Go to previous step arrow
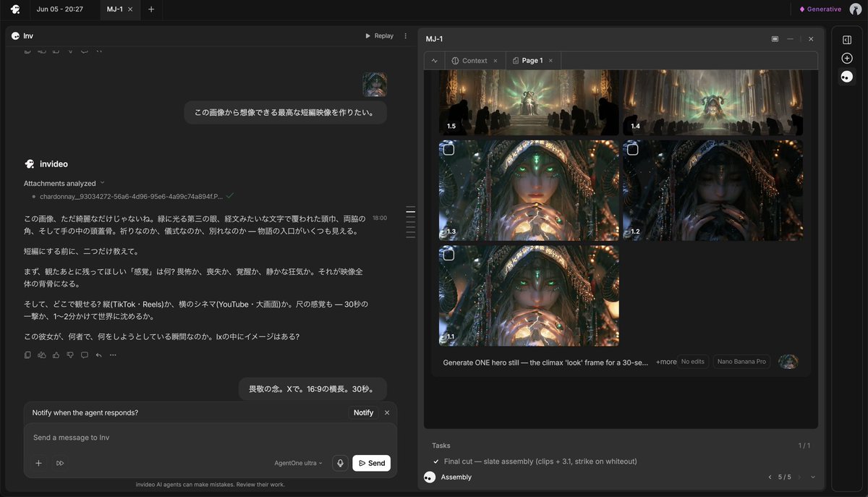Screen dimensions: 868x497 [x=770, y=477]
